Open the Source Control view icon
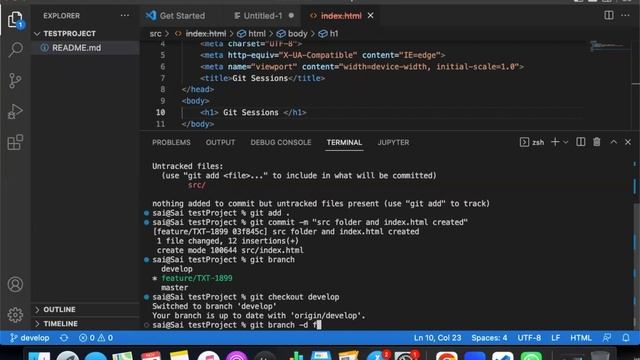The image size is (640, 360). pyautogui.click(x=15, y=80)
